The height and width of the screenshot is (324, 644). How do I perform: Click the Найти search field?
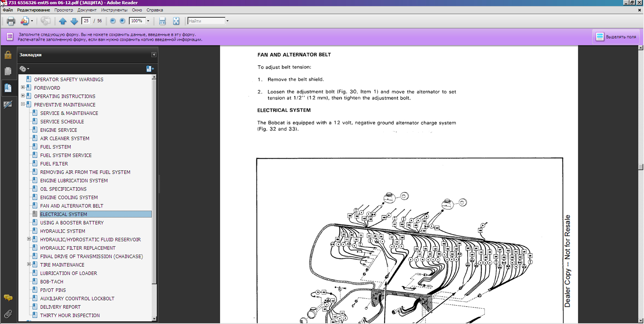[206, 21]
